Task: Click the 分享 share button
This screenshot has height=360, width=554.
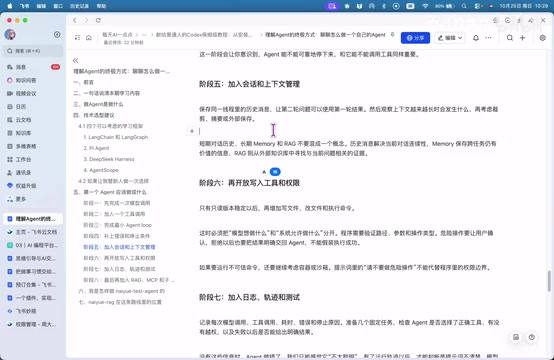Action: [x=415, y=38]
